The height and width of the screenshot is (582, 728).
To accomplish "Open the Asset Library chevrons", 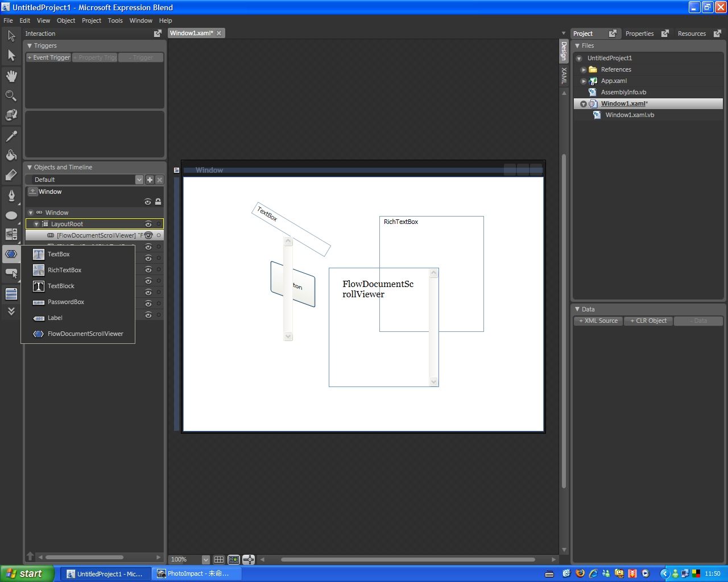I will pyautogui.click(x=11, y=311).
